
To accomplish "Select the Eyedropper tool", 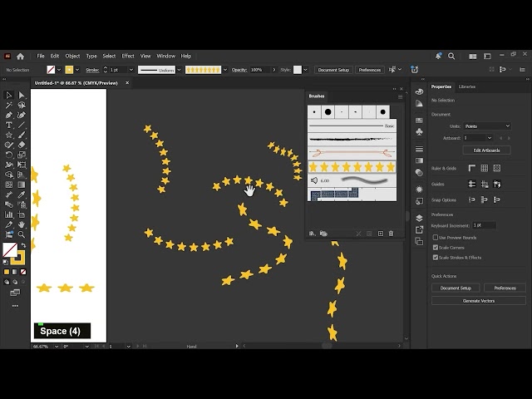I will point(22,195).
